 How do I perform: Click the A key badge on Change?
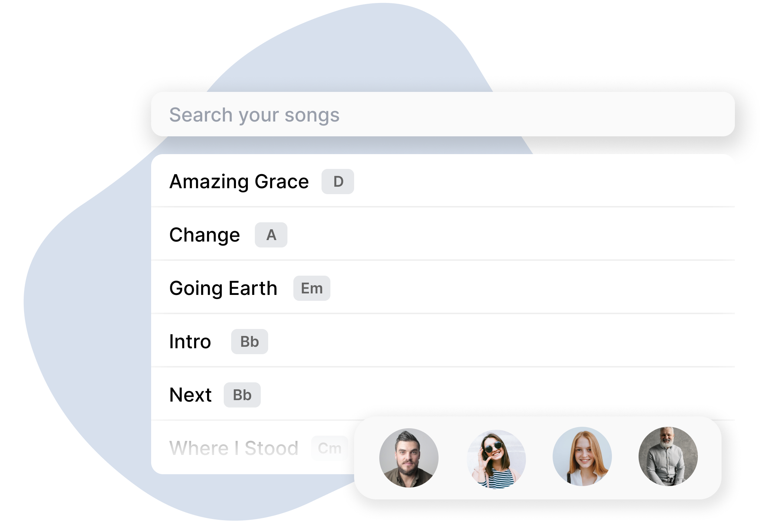click(271, 235)
